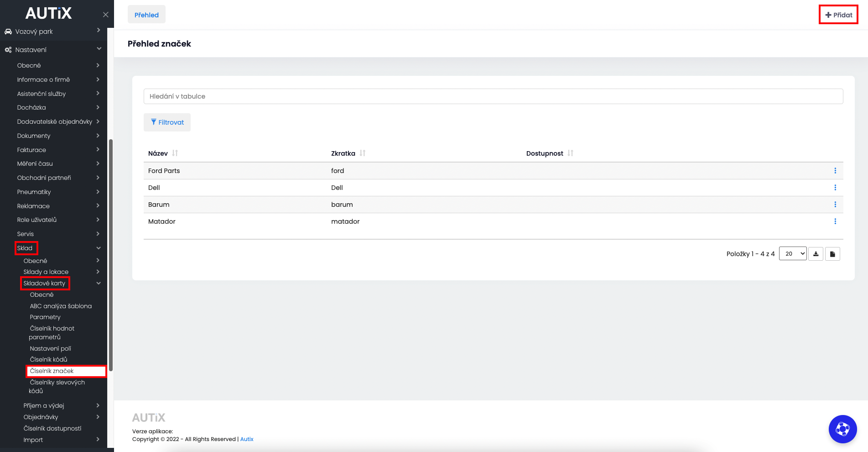Open the three-dot menu for Barum row
The width and height of the screenshot is (868, 452).
835,205
